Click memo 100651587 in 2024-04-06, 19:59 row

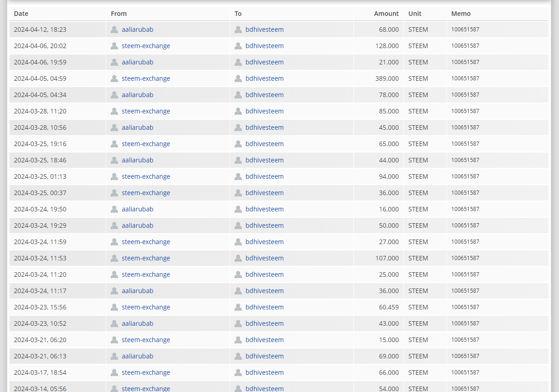click(465, 62)
